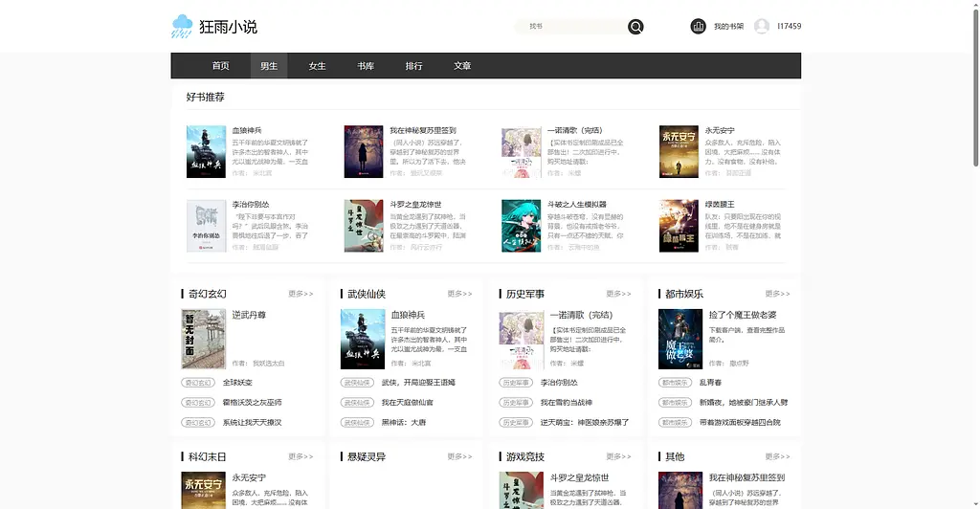Open 更多>> for 历史军事 section
Viewport: 980px width, 509px height.
618,294
